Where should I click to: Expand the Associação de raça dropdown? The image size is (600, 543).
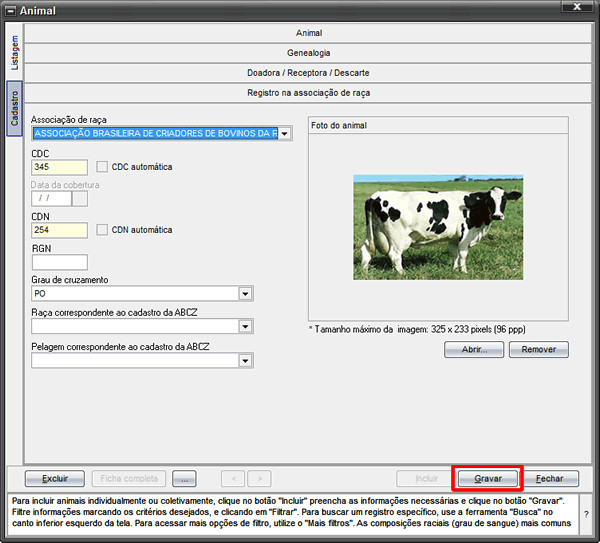(285, 134)
